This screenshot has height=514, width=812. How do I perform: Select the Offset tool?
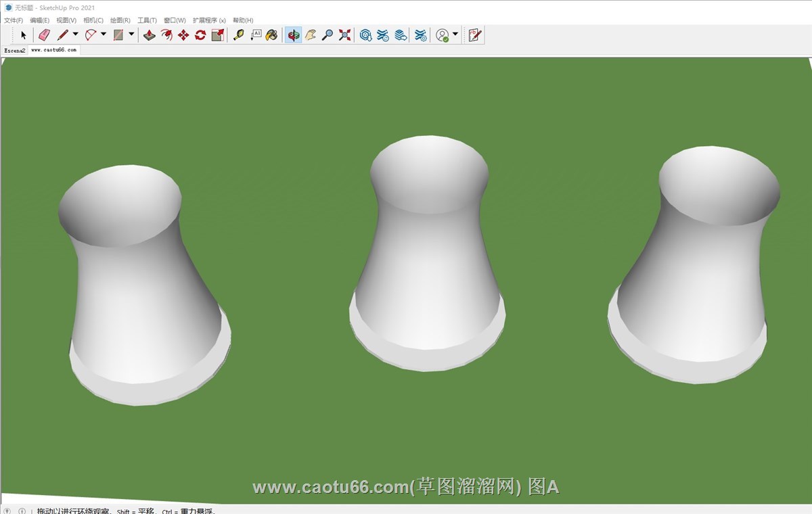point(166,35)
